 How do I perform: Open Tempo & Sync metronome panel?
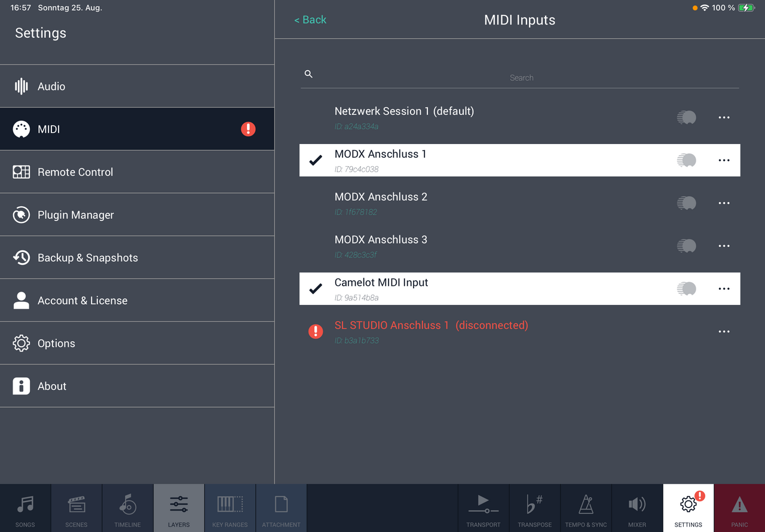[x=586, y=508]
